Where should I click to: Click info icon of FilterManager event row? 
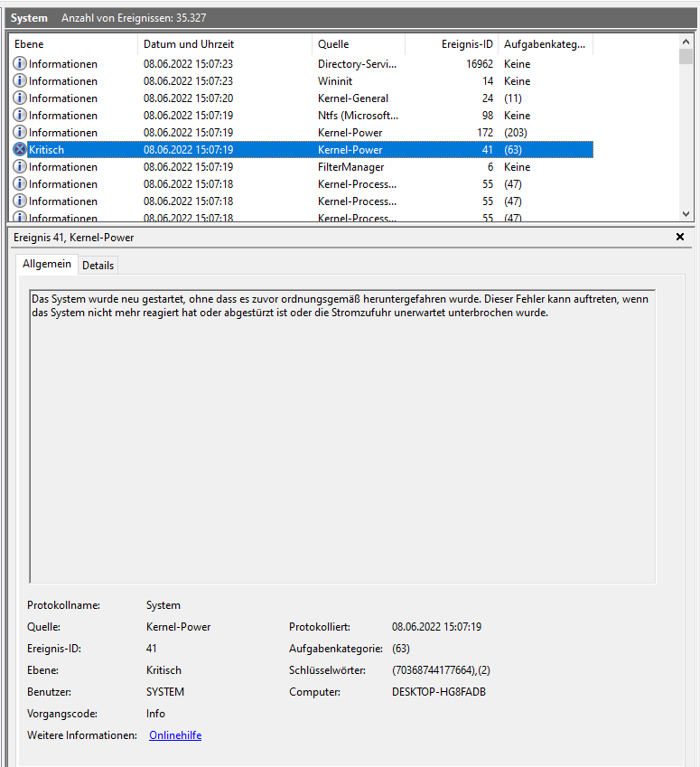pos(20,167)
